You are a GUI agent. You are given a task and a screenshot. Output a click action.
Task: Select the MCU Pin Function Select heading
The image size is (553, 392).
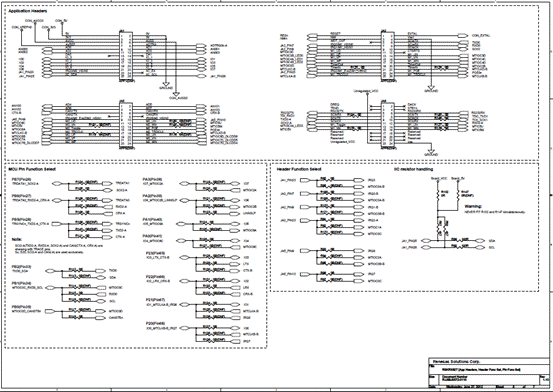32,169
